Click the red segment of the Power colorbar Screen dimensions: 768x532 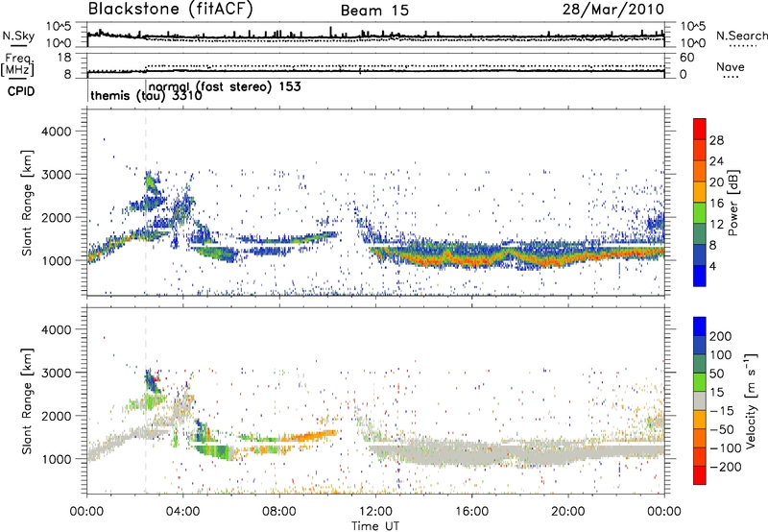700,129
